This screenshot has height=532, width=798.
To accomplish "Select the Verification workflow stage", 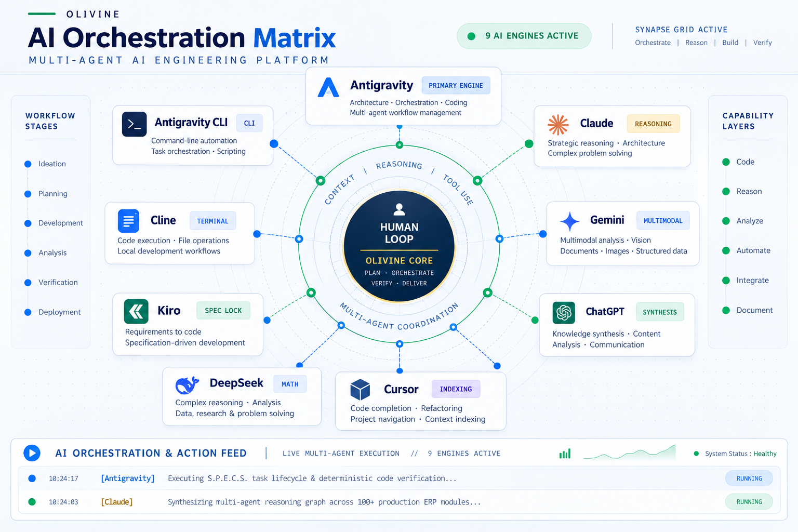I will (x=51, y=282).
